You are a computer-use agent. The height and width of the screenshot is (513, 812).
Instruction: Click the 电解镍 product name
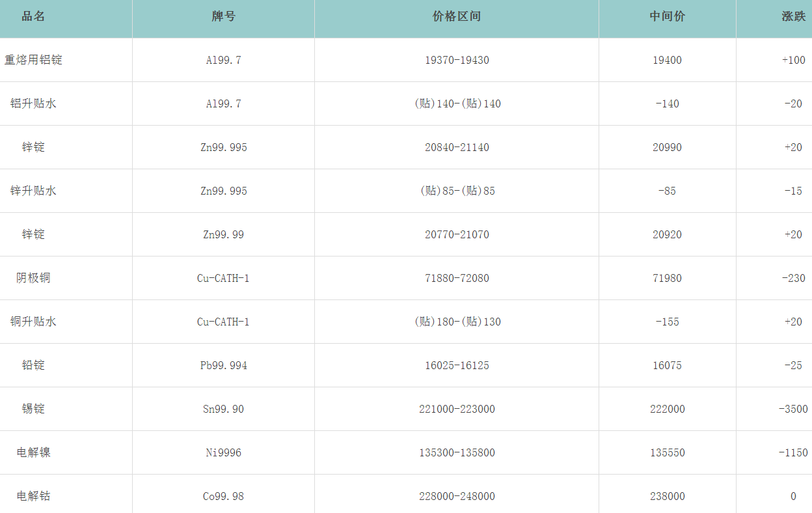(x=33, y=452)
